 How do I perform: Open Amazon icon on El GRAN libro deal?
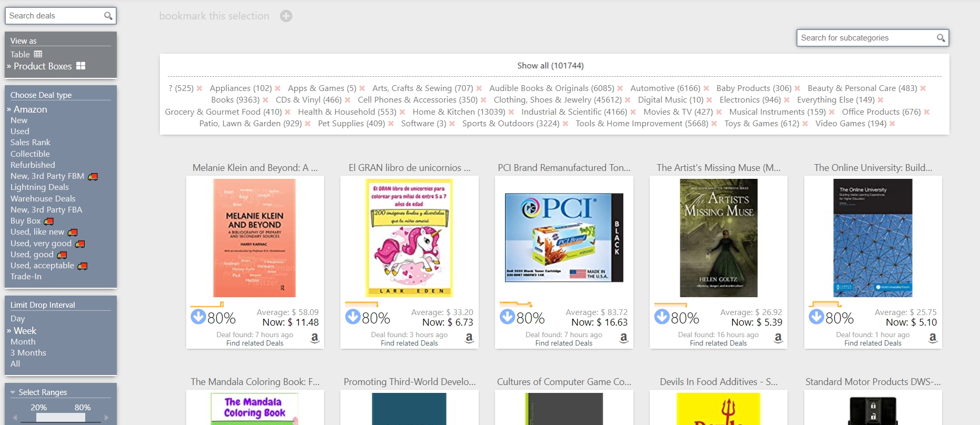click(469, 338)
